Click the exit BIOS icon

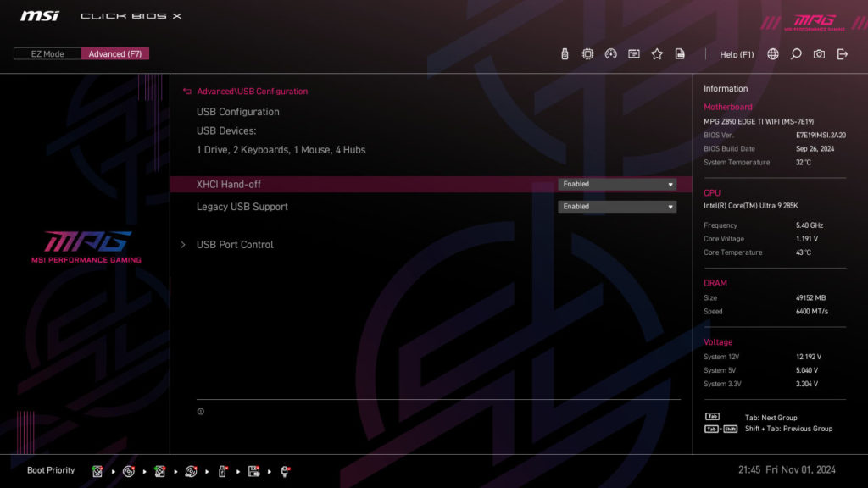click(x=842, y=53)
